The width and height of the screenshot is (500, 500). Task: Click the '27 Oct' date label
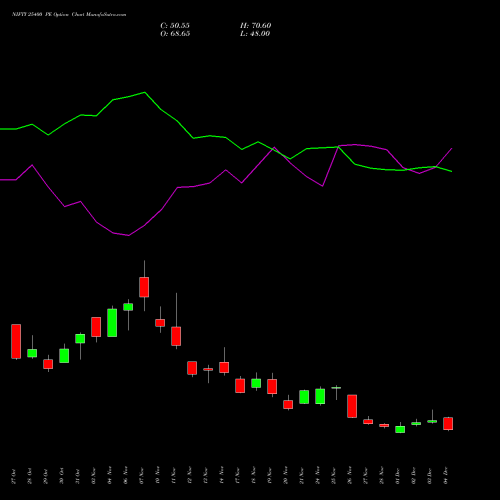[14, 476]
